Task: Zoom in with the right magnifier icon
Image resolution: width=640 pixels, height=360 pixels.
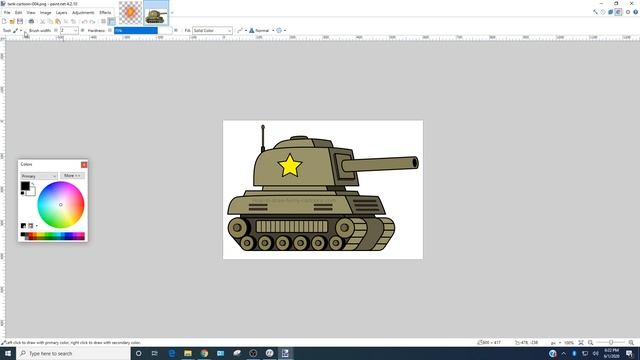Action: coord(631,342)
